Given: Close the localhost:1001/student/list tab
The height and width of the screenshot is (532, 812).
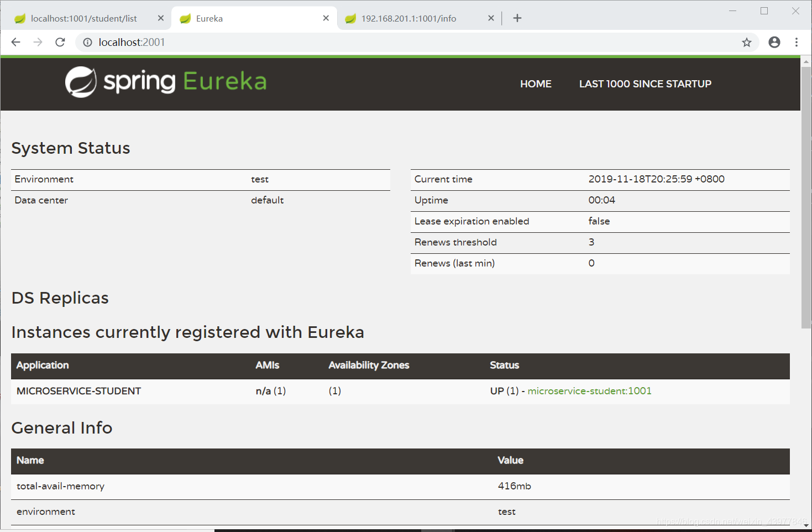Looking at the screenshot, I should coord(161,18).
